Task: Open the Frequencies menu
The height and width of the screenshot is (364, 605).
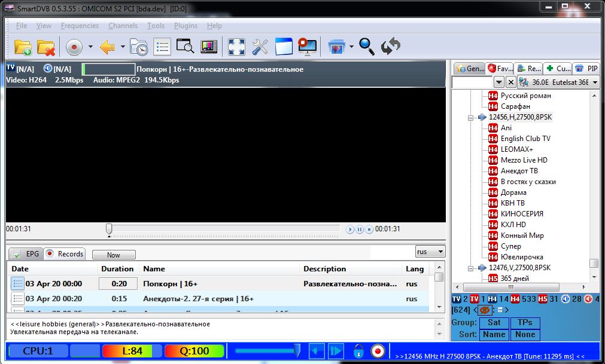Action: (80, 26)
